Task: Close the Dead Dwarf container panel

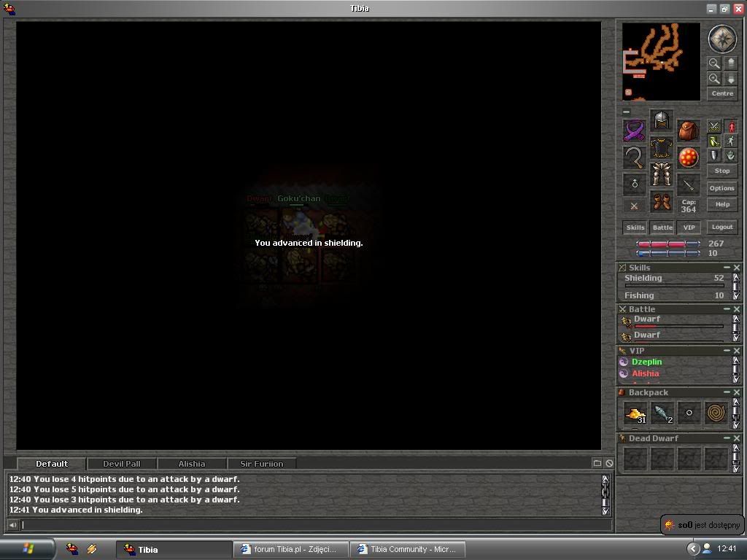Action: pos(737,438)
